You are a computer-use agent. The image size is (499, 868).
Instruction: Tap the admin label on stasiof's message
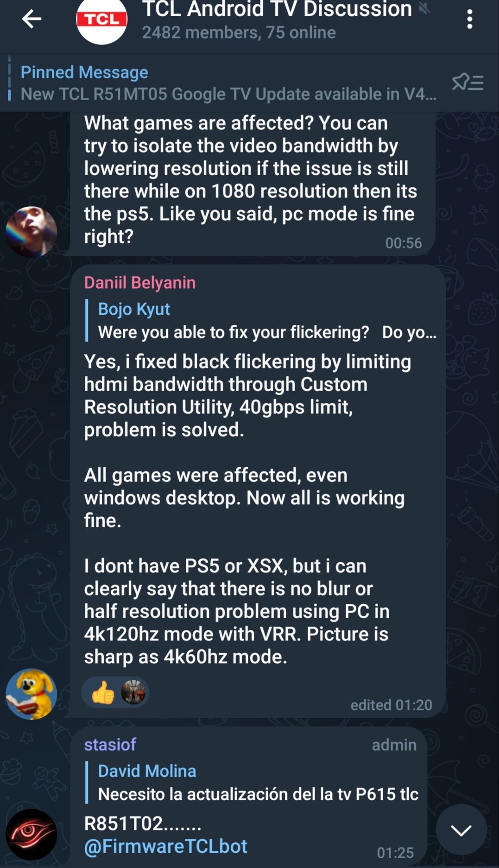[x=394, y=745]
